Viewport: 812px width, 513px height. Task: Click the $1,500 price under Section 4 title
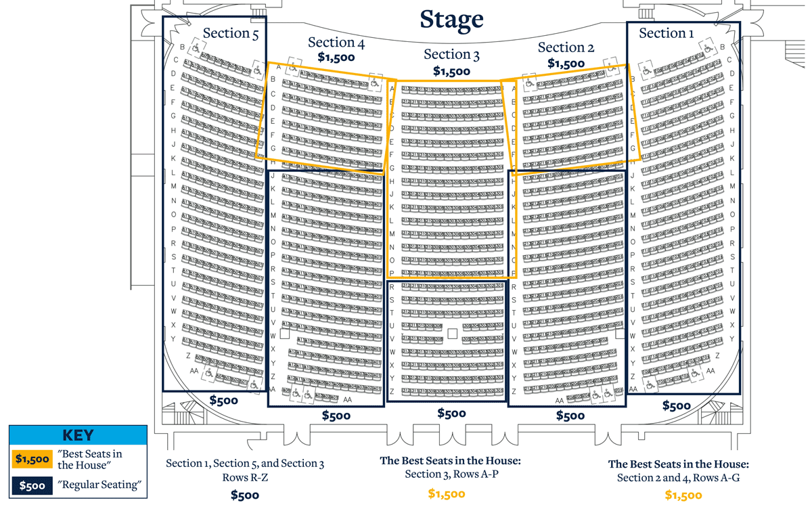pos(336,58)
